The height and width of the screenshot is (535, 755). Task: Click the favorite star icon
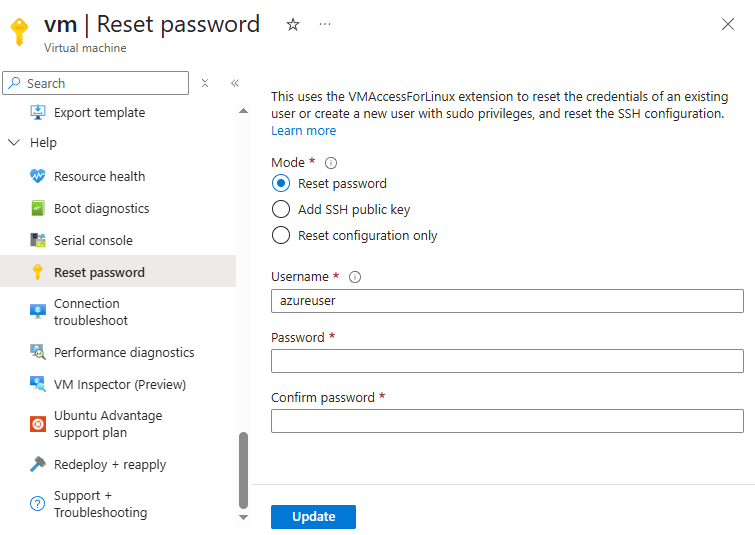(293, 25)
